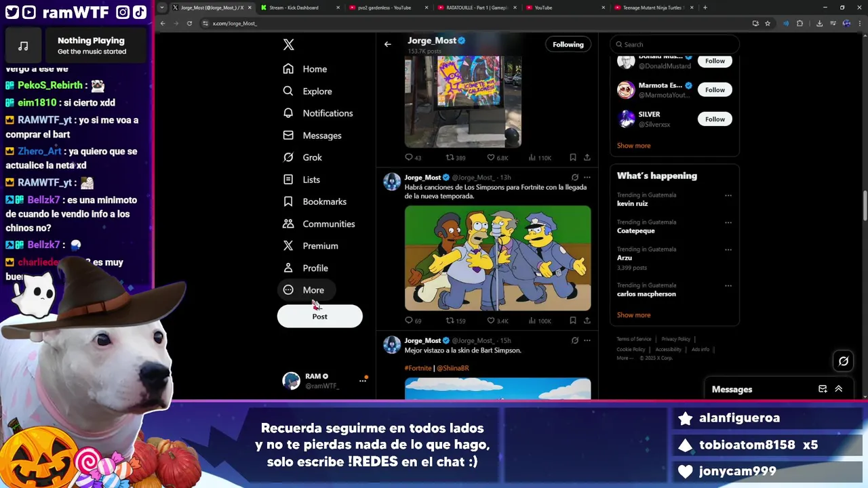Open Bookmarks in the sidebar
Image resolution: width=868 pixels, height=488 pixels.
pyautogui.click(x=315, y=201)
